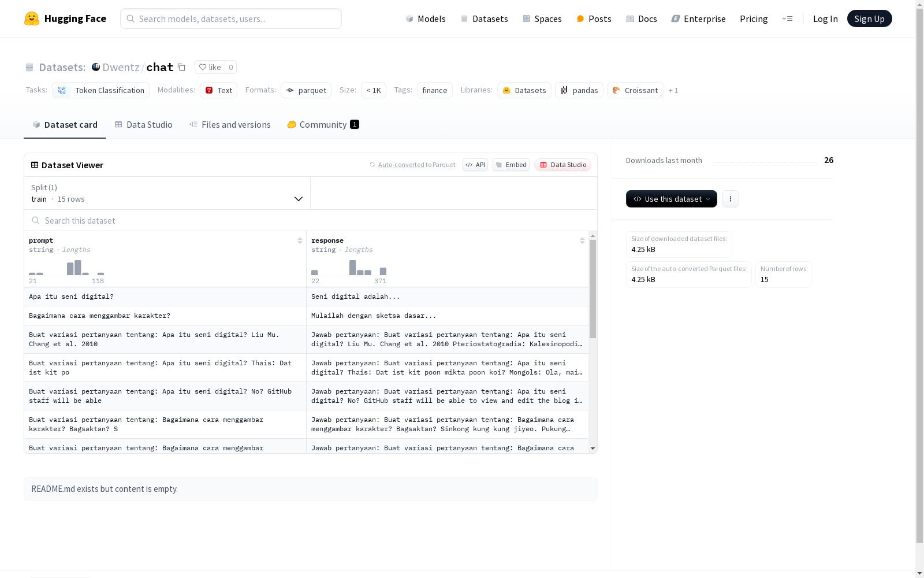Image resolution: width=924 pixels, height=578 pixels.
Task: Select cell 'Mulailah dengan sketsa dasar...'
Action: coord(448,316)
